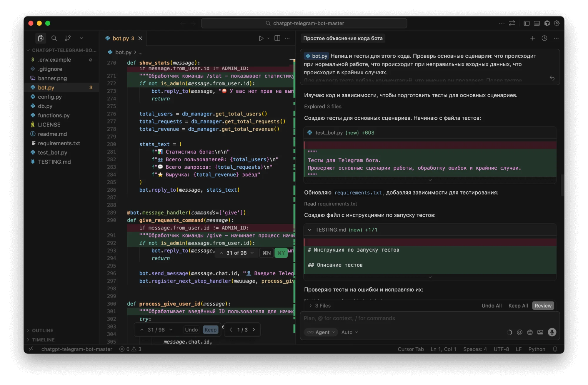Open the Agent mode dropdown
This screenshot has height=385, width=588.
[x=321, y=332]
